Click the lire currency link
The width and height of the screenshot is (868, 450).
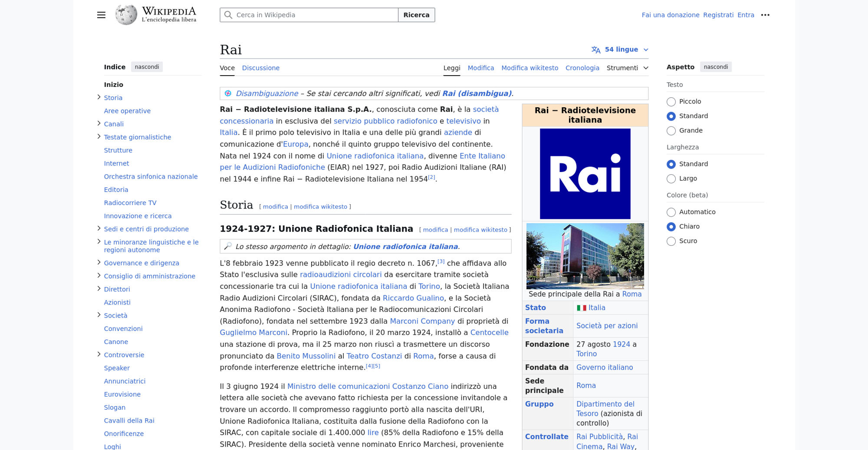coord(373,433)
